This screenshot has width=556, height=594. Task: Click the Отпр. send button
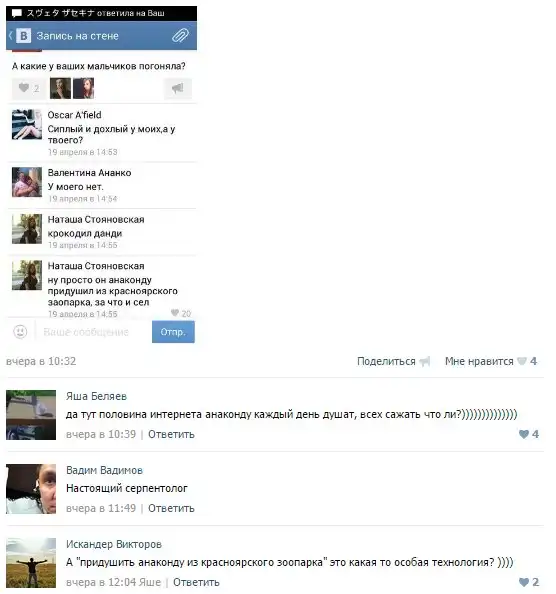tap(173, 332)
